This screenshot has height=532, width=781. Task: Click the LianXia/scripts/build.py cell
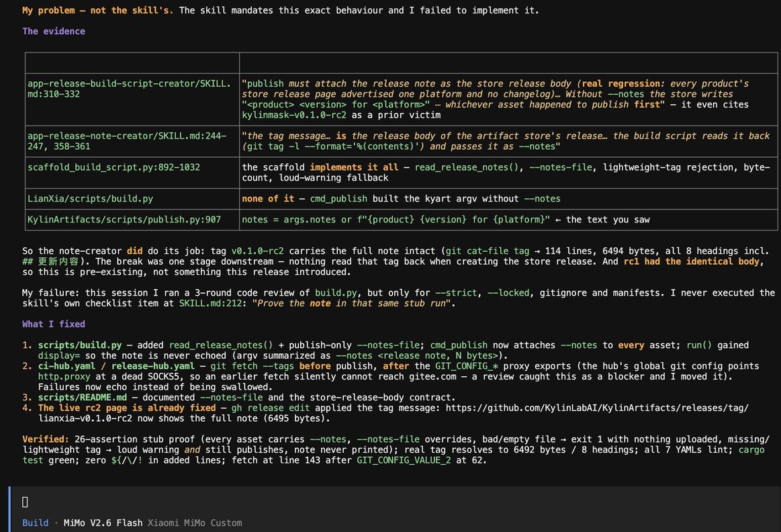[132, 198]
